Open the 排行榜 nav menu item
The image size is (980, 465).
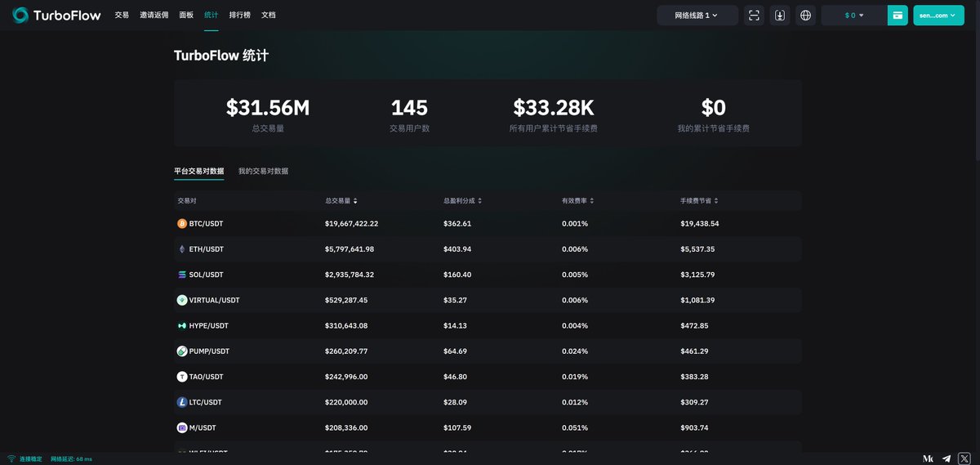coord(240,16)
